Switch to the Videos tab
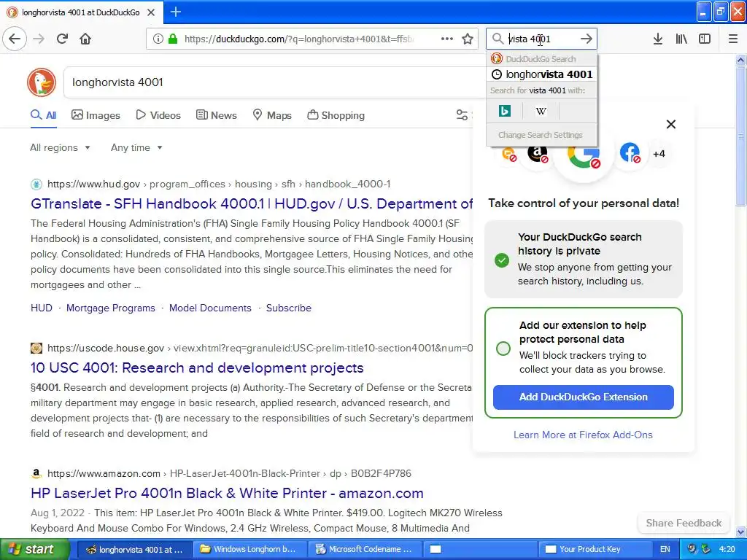 coord(158,115)
